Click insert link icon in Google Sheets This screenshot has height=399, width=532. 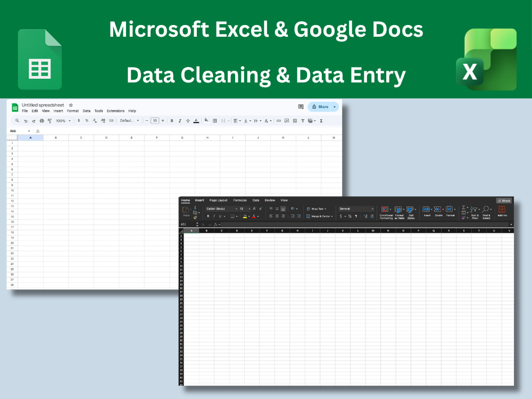click(279, 121)
